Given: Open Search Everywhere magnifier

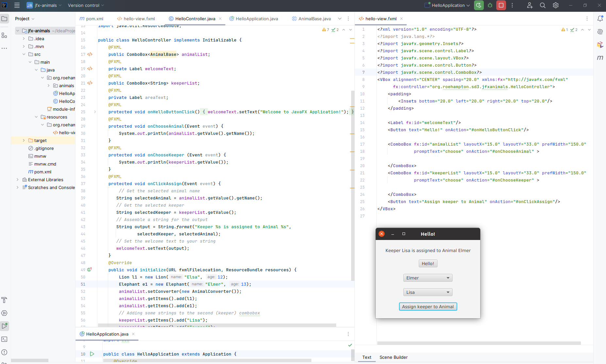Looking at the screenshot, I should point(543,5).
